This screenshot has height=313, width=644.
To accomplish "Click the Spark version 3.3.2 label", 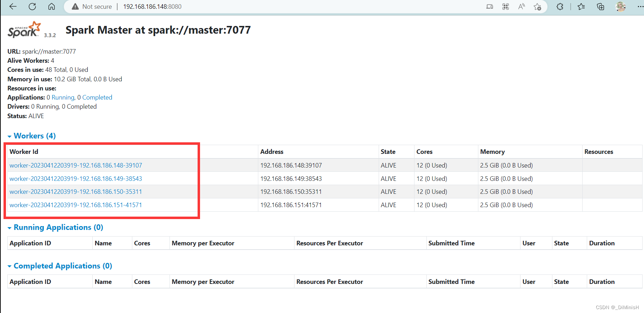I will pyautogui.click(x=50, y=35).
